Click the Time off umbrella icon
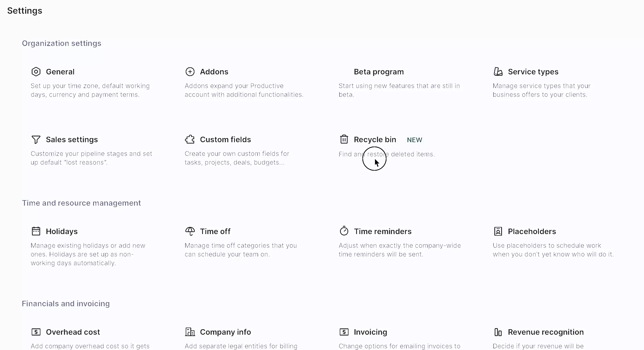This screenshot has width=644, height=350. click(190, 231)
